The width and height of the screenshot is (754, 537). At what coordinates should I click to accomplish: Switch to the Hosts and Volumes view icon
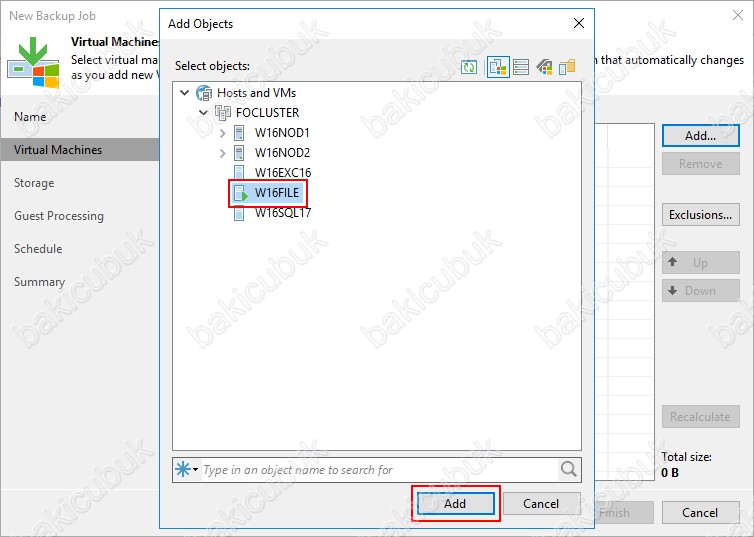coord(520,67)
